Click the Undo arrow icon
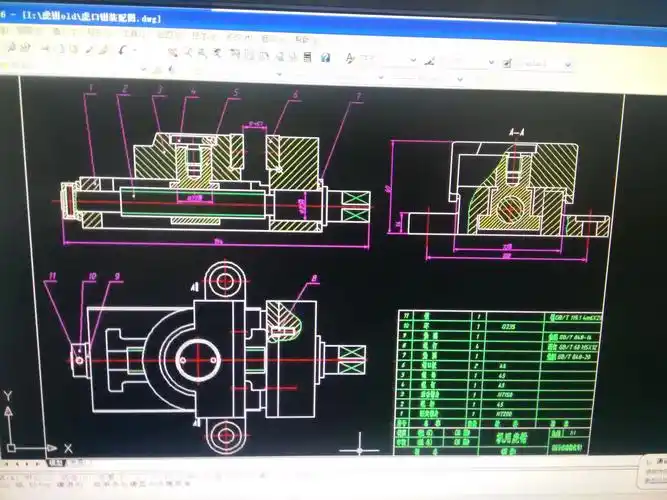667x500 pixels. point(122,49)
